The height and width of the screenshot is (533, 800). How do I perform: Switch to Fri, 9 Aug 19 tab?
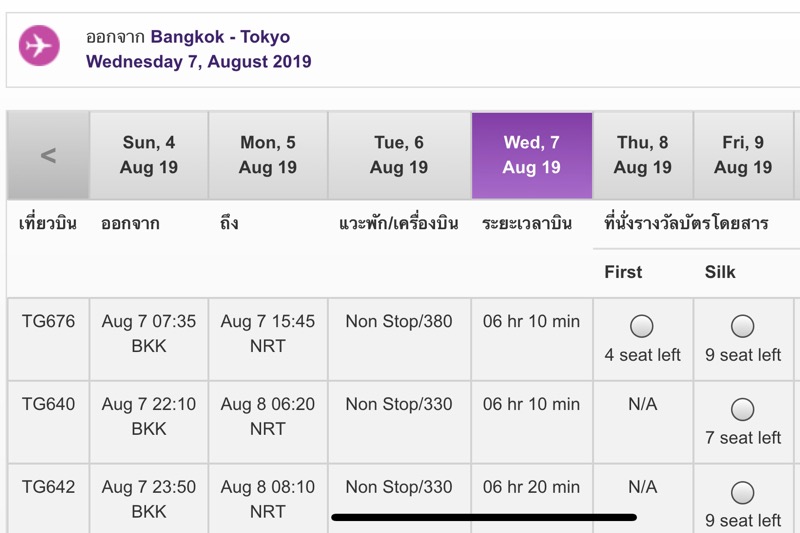click(x=743, y=155)
